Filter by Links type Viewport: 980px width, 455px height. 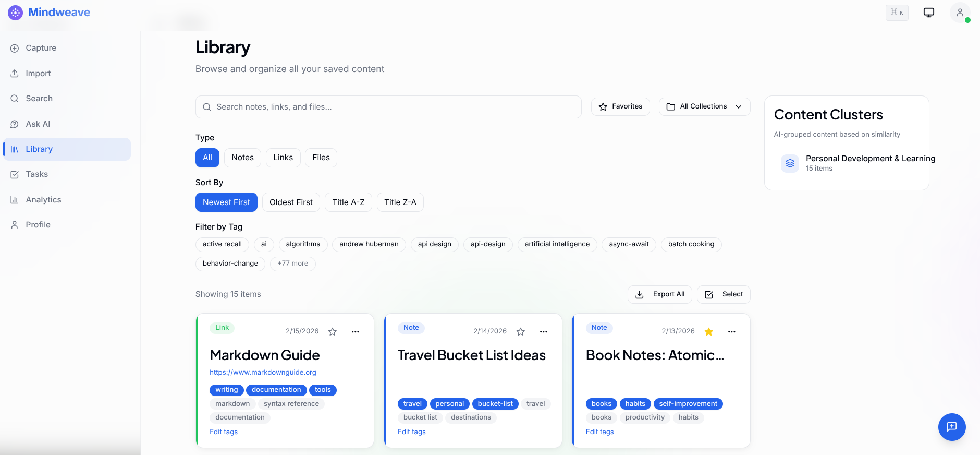click(x=283, y=158)
